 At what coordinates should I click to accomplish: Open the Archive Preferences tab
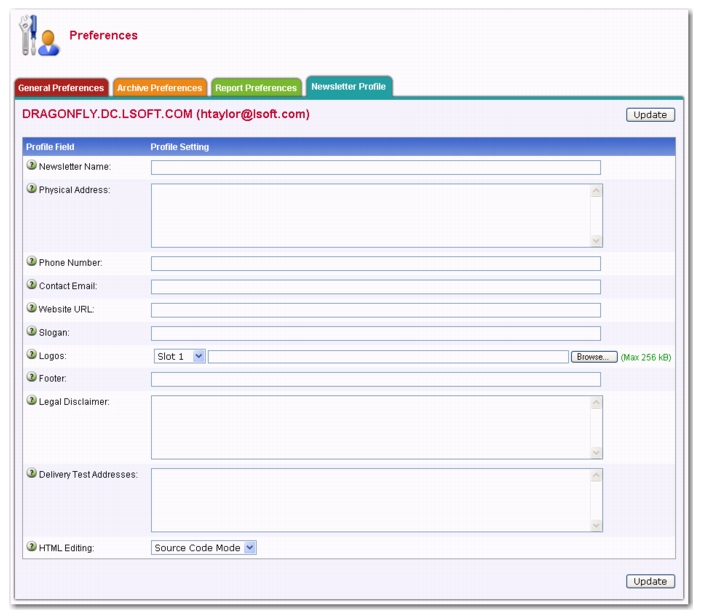pos(160,88)
